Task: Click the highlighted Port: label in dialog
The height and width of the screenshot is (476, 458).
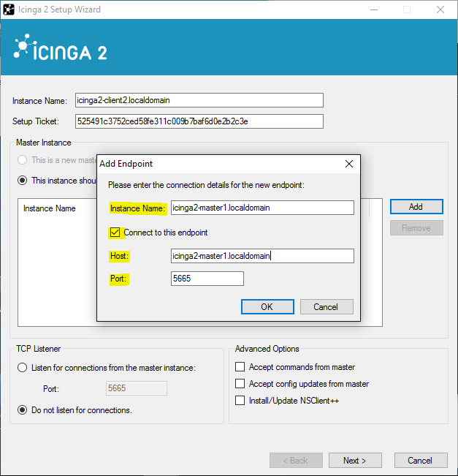Action: tap(118, 279)
